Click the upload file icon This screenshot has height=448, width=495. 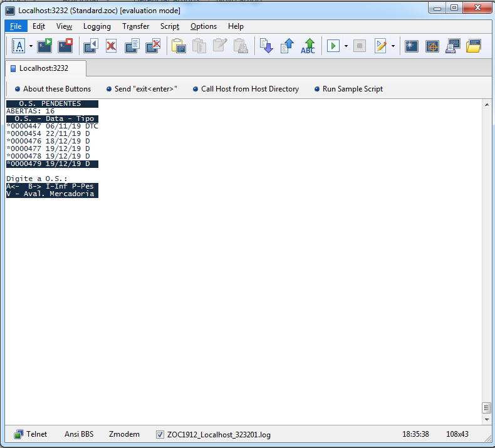click(x=287, y=46)
